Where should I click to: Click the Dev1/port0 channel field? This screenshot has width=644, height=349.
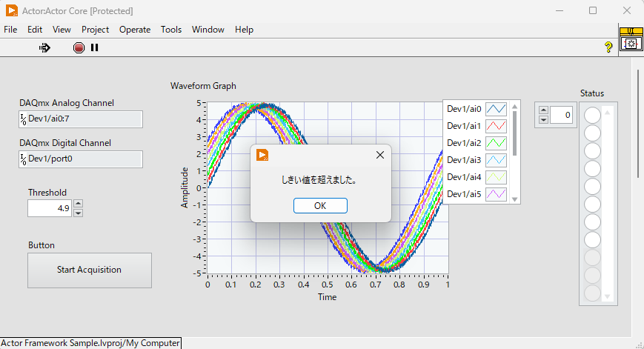[81, 159]
